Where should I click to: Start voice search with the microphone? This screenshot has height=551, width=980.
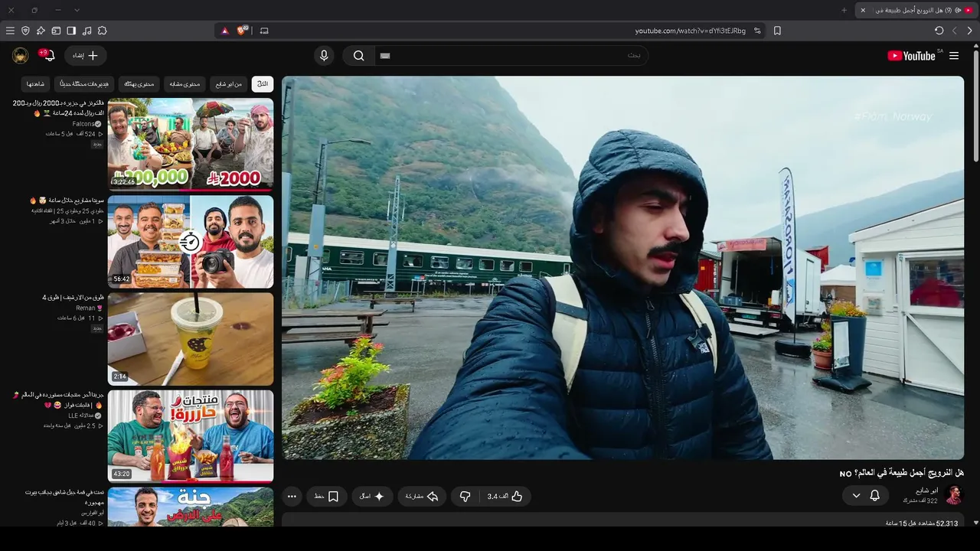coord(324,56)
